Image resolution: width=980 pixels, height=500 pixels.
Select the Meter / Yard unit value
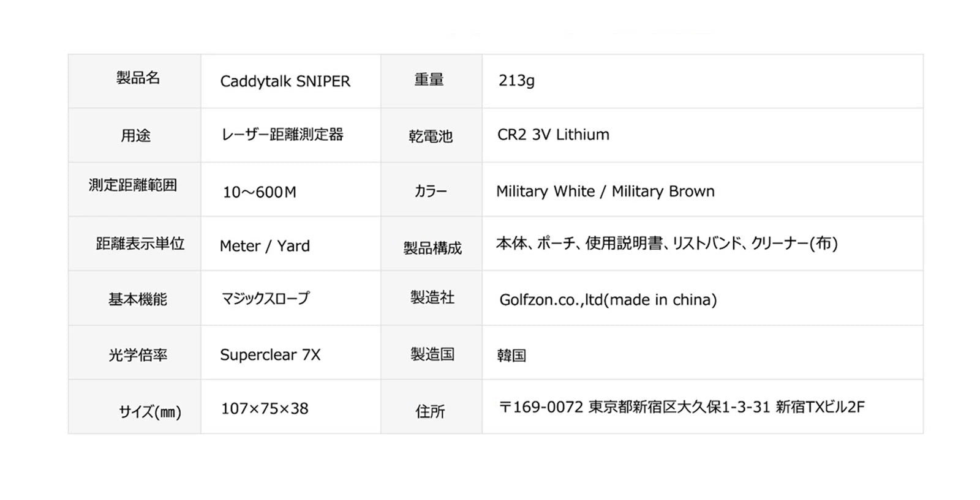click(x=265, y=246)
